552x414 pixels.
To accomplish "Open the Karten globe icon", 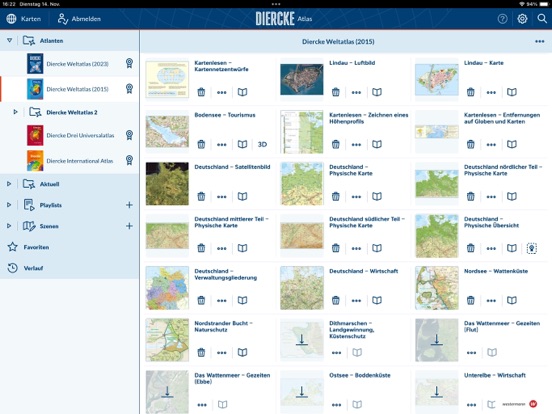I will click(x=11, y=19).
